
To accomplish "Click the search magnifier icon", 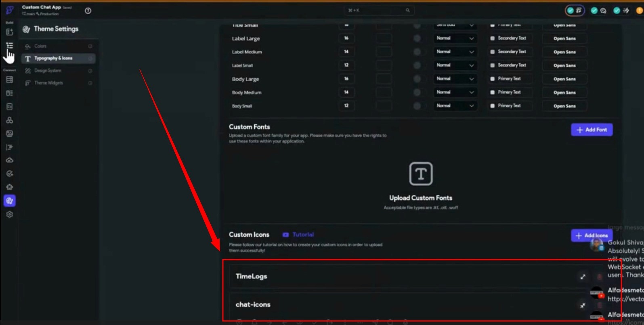I will tap(407, 10).
